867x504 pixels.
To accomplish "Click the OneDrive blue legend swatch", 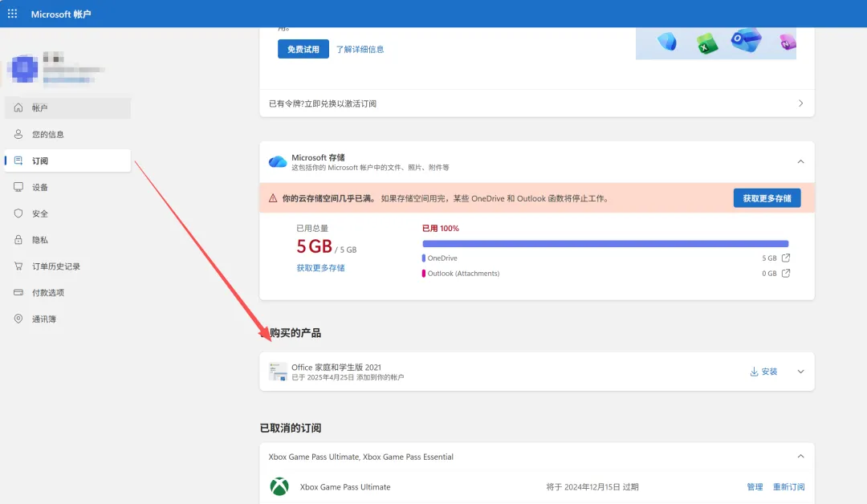I will 424,258.
